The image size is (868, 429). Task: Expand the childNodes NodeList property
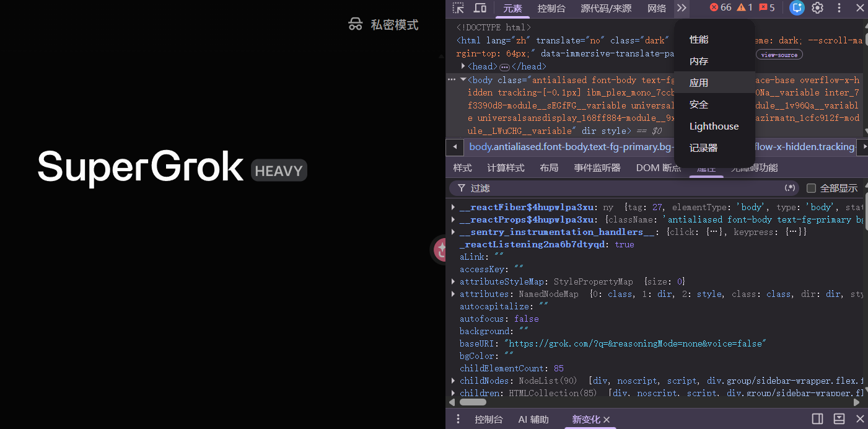454,381
